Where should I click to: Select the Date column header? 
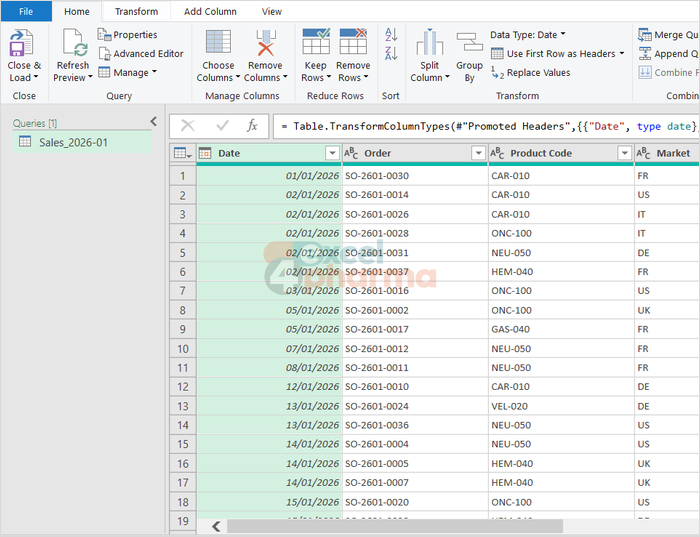coord(269,153)
